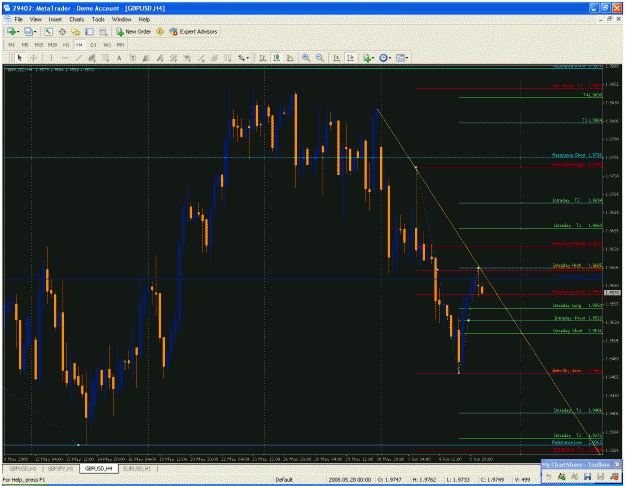Select the Cursor arrow tool
Image resolution: width=625 pixels, height=486 pixels.
(20, 58)
